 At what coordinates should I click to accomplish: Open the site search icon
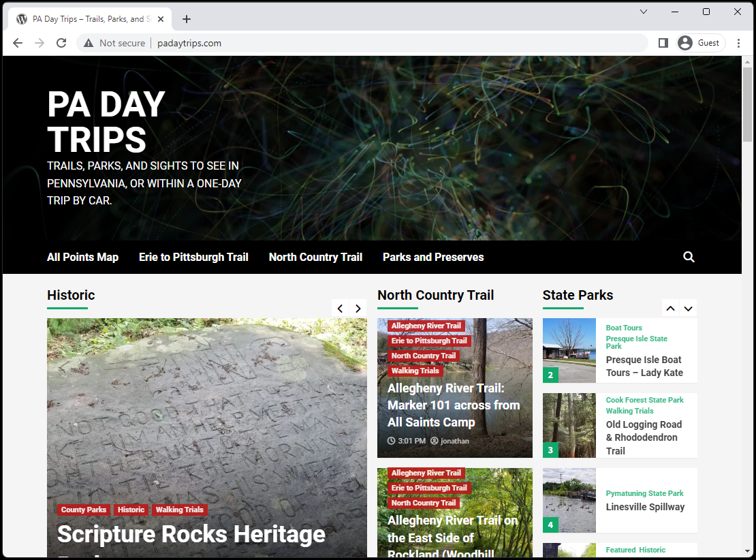point(689,257)
